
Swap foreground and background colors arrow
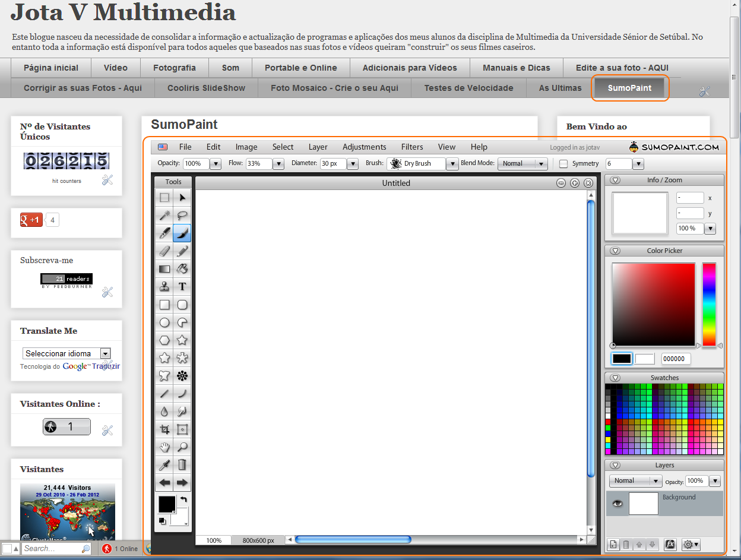[x=183, y=499]
